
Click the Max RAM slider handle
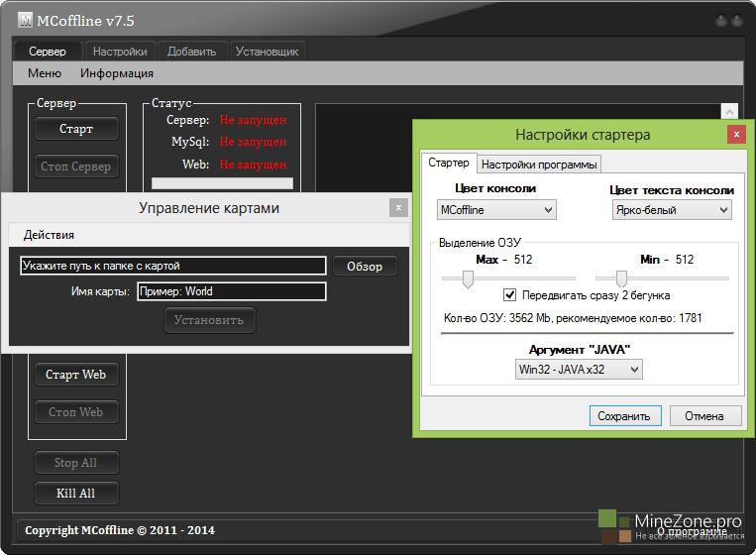(x=466, y=279)
